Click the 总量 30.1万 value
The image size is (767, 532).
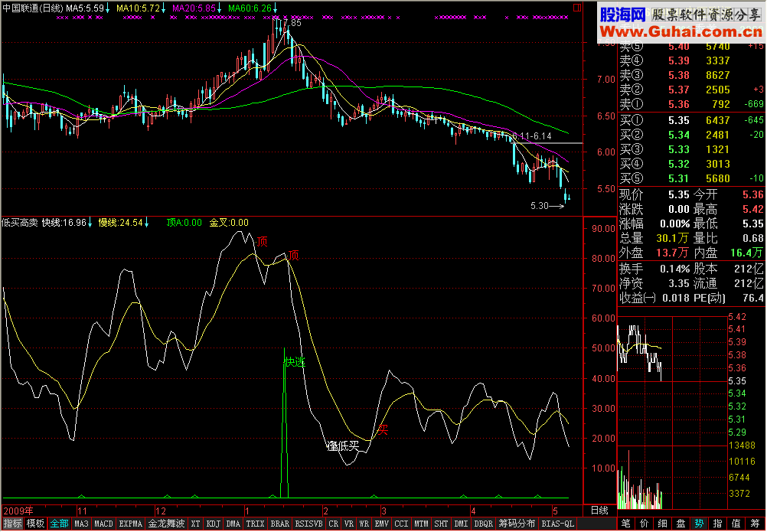click(672, 239)
